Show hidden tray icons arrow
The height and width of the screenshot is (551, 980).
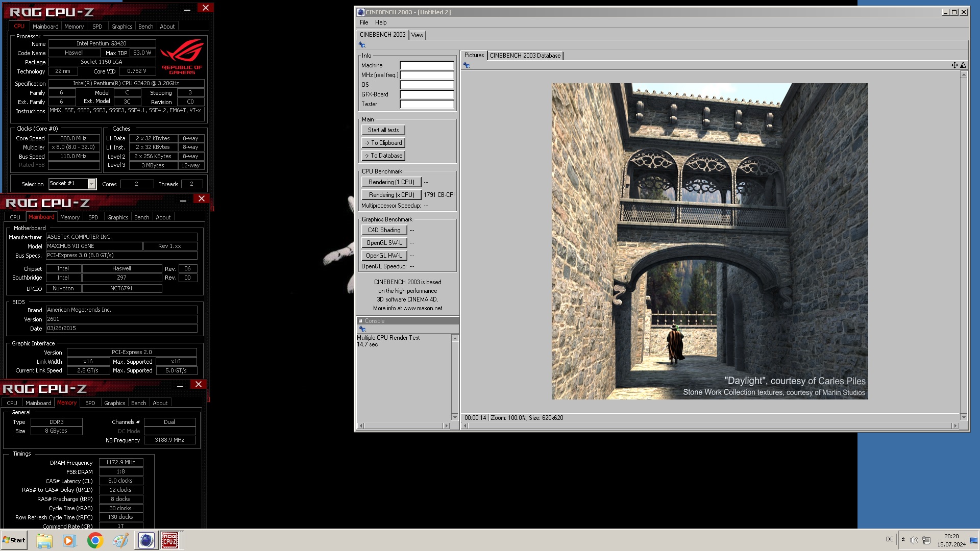point(903,540)
